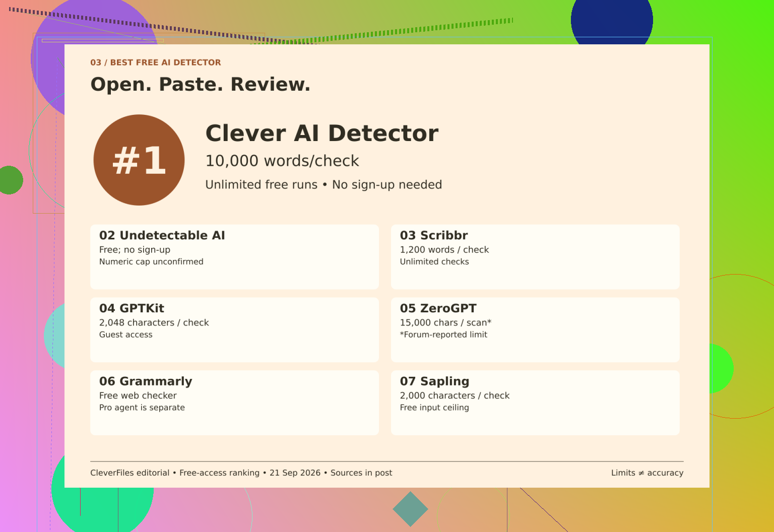Click the "04 GPTKit" card heading
The height and width of the screenshot is (532, 774).
pyautogui.click(x=132, y=308)
